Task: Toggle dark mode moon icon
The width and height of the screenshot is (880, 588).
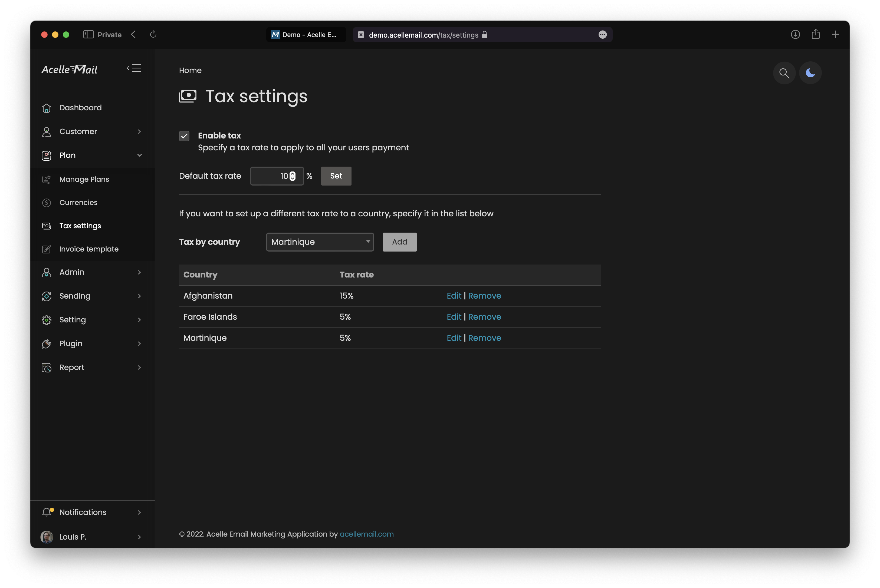Action: 810,73
